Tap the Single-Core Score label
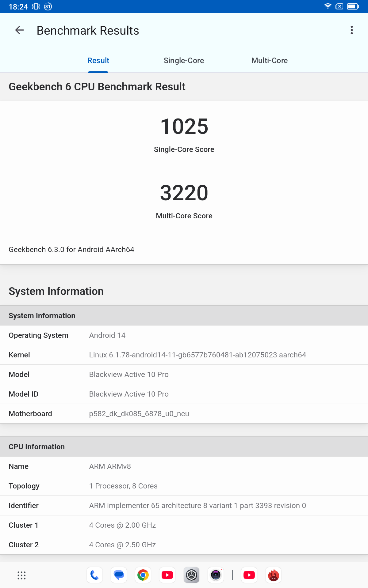 point(184,149)
